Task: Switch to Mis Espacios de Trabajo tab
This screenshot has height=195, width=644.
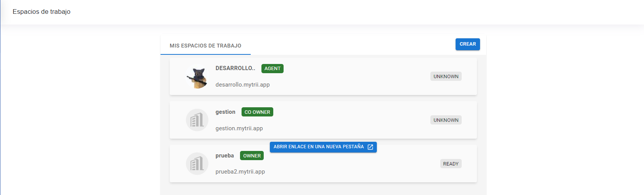Action: click(205, 46)
